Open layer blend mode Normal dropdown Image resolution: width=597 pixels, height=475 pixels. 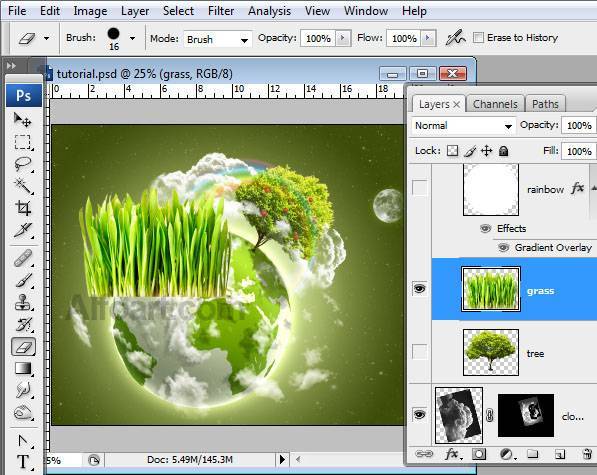(x=463, y=126)
